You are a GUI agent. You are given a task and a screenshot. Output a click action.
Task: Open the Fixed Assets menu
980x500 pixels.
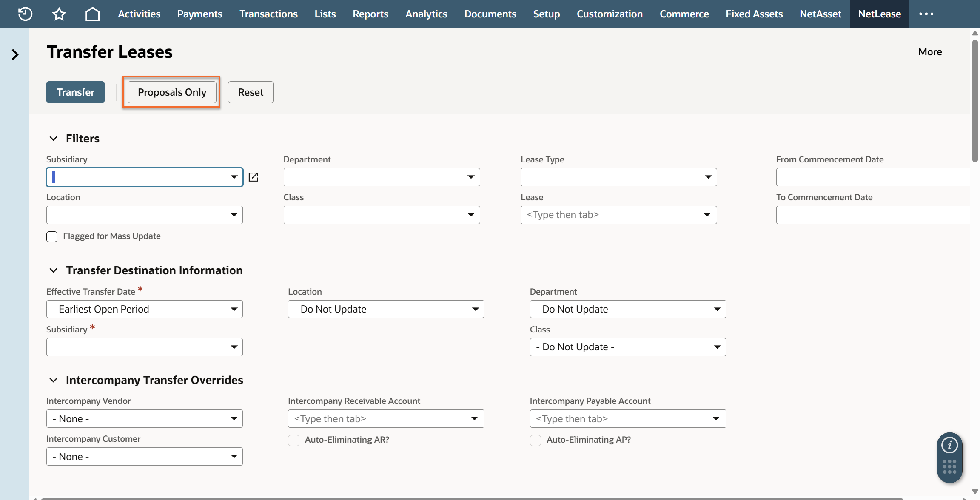coord(754,14)
